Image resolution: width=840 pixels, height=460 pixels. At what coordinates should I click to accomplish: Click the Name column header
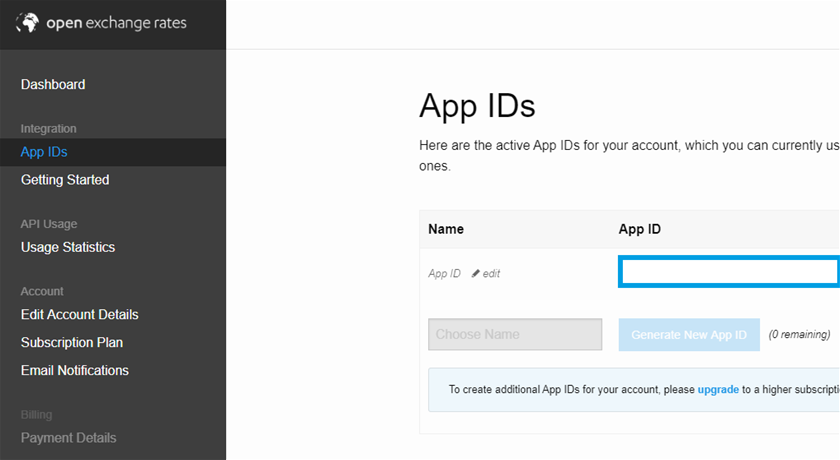tap(446, 229)
